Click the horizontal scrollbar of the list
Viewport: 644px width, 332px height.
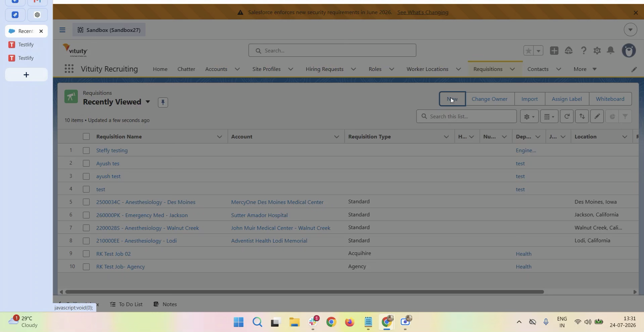[304, 292]
